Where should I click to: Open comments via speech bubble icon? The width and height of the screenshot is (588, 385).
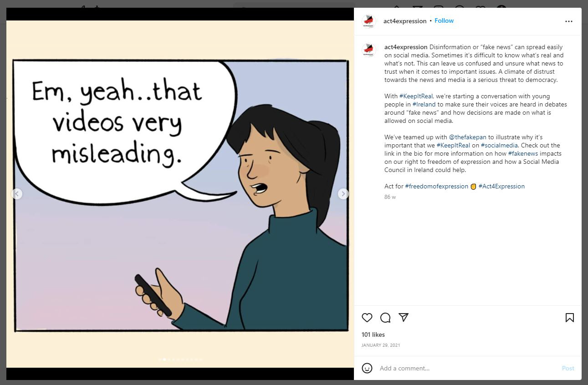pos(385,318)
